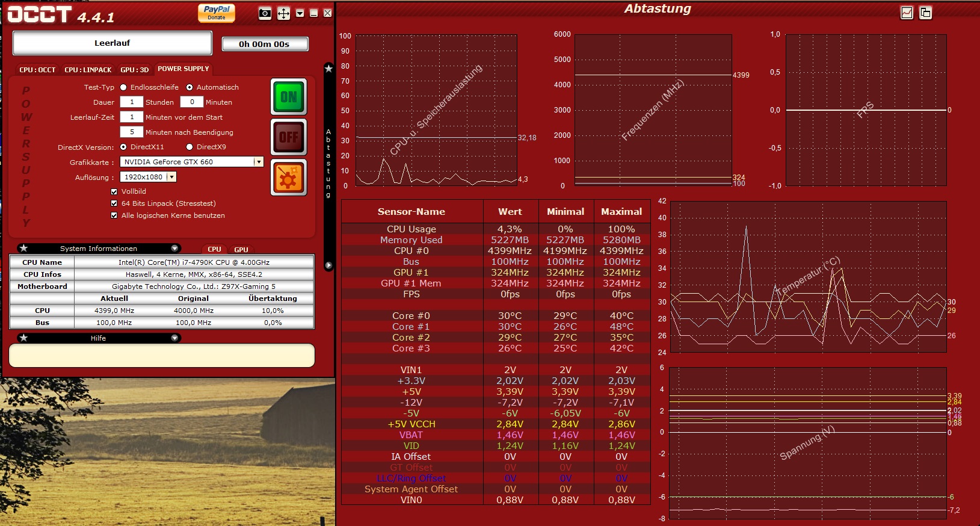Select the CPU Usage sensor row
This screenshot has height=526, width=980.
(x=496, y=229)
